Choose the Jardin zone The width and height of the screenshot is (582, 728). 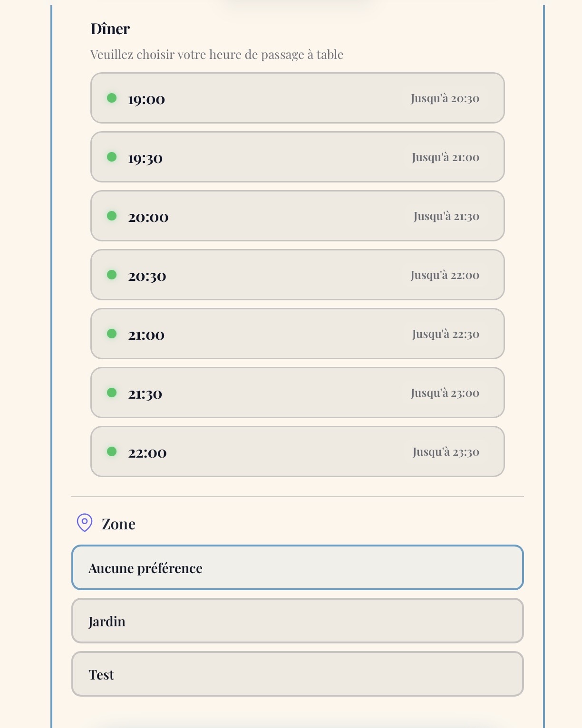click(298, 621)
